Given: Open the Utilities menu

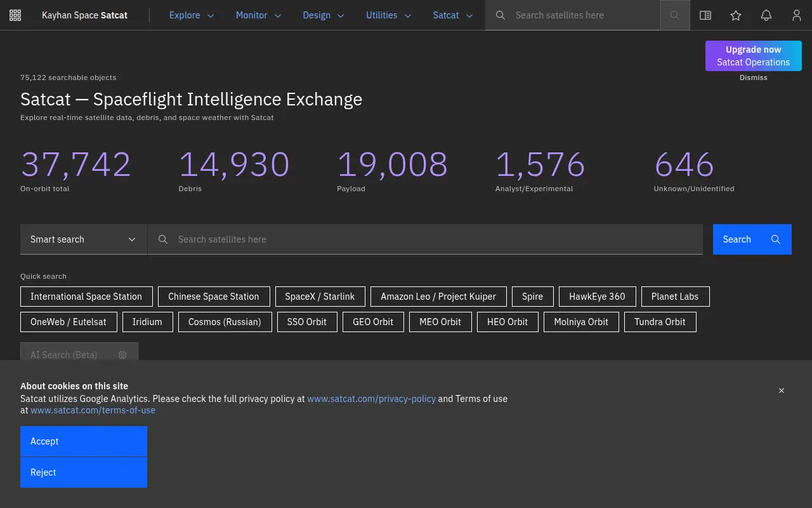Looking at the screenshot, I should (x=388, y=15).
